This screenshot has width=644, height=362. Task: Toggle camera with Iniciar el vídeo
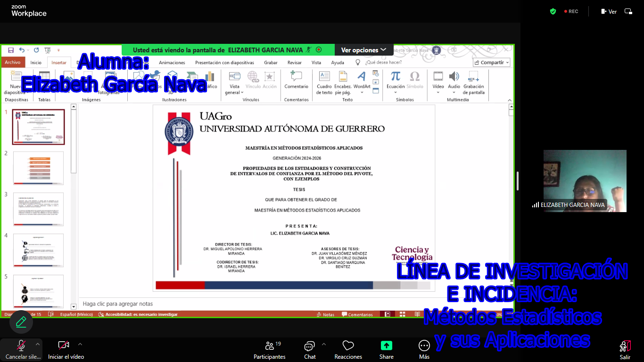64,350
